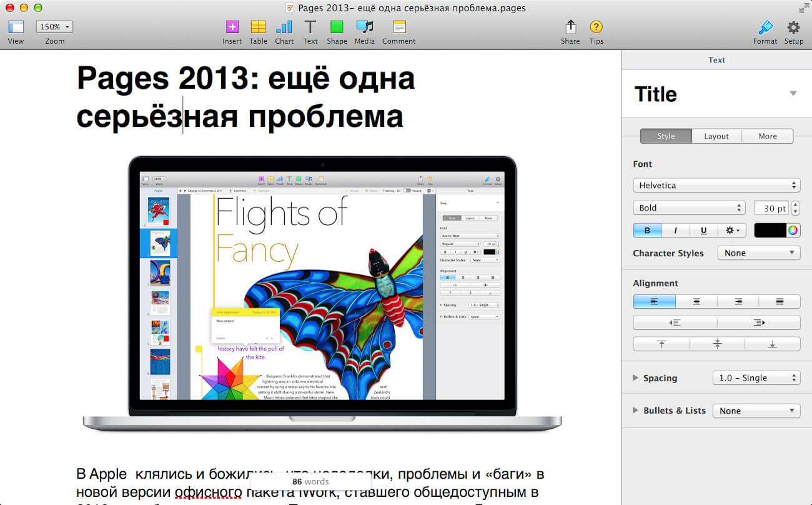812x505 pixels.
Task: Open the Title paragraph style dropdown
Action: (x=793, y=94)
